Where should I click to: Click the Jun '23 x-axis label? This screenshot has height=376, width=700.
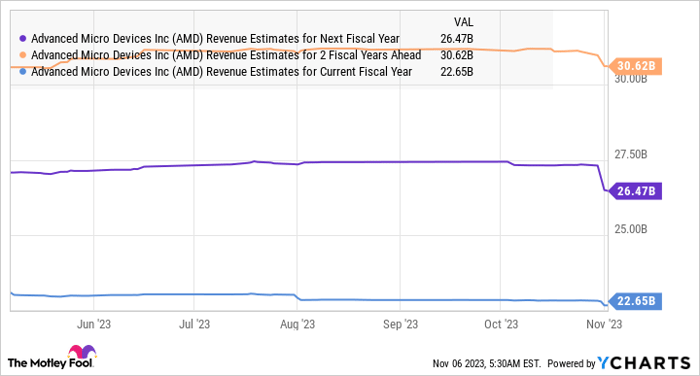point(94,324)
